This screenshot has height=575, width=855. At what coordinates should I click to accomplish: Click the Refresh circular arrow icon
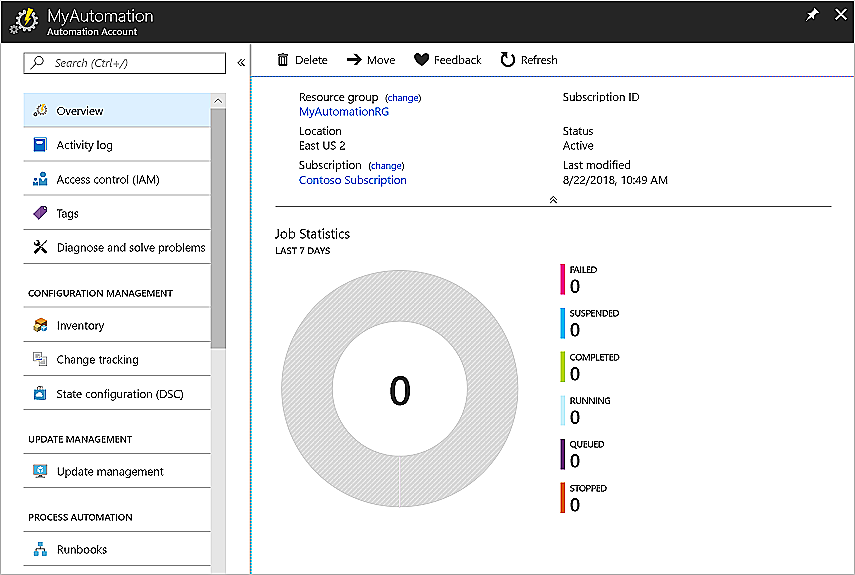pos(508,60)
